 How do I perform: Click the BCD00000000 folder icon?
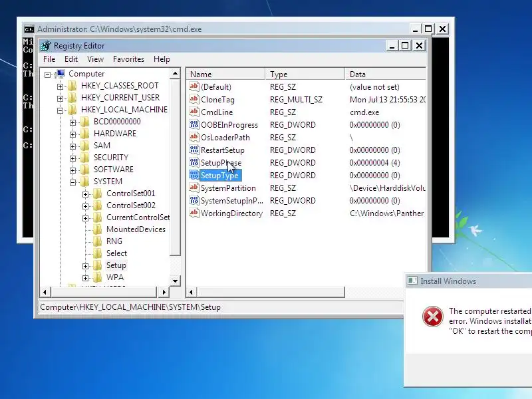pos(85,122)
